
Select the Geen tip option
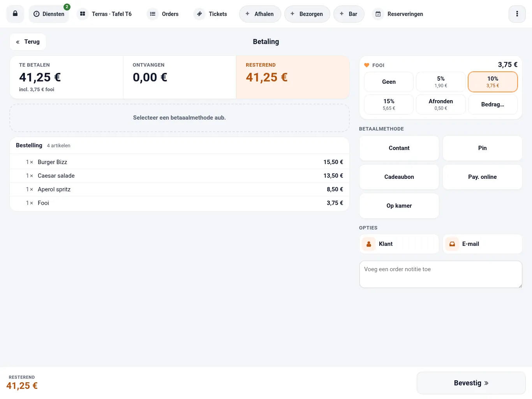point(389,82)
